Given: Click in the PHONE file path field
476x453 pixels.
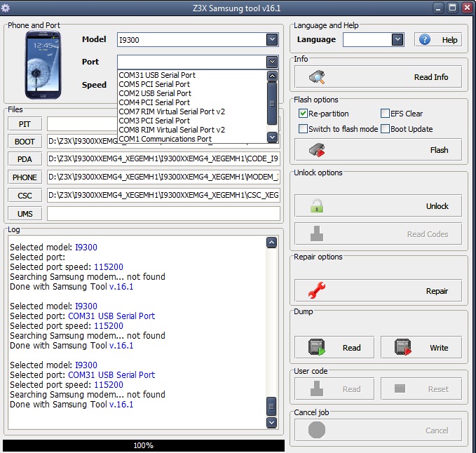Looking at the screenshot, I should pyautogui.click(x=163, y=177).
